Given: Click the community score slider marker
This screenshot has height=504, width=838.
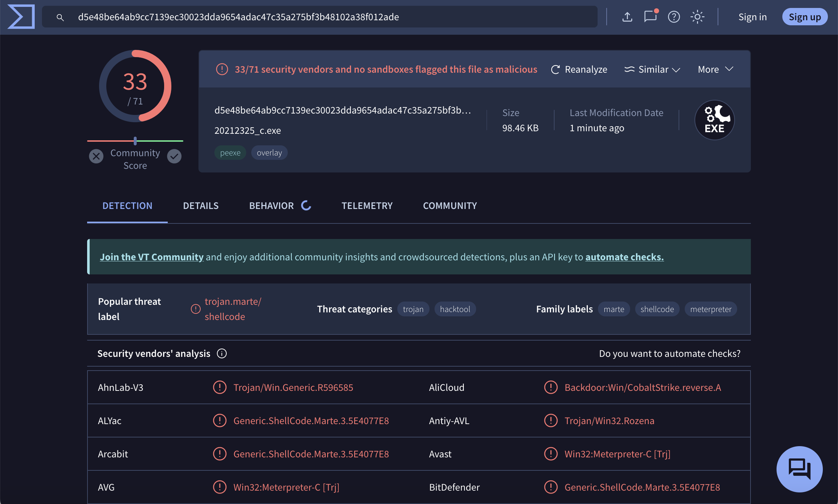Looking at the screenshot, I should tap(135, 141).
